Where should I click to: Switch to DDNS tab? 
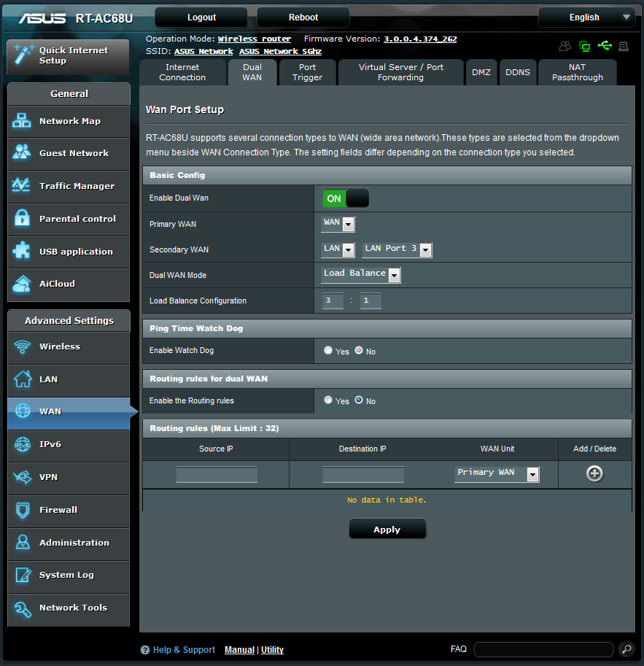[x=517, y=72]
